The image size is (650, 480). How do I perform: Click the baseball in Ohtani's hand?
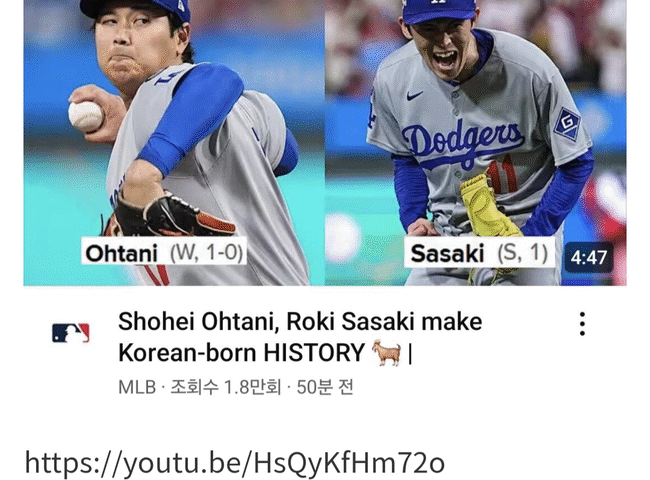[86, 116]
